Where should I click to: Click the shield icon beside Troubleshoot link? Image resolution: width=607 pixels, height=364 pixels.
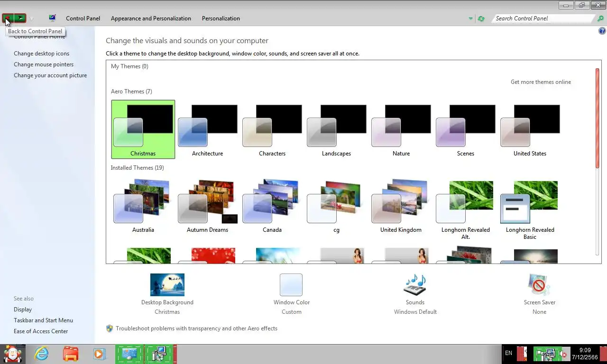coord(110,328)
